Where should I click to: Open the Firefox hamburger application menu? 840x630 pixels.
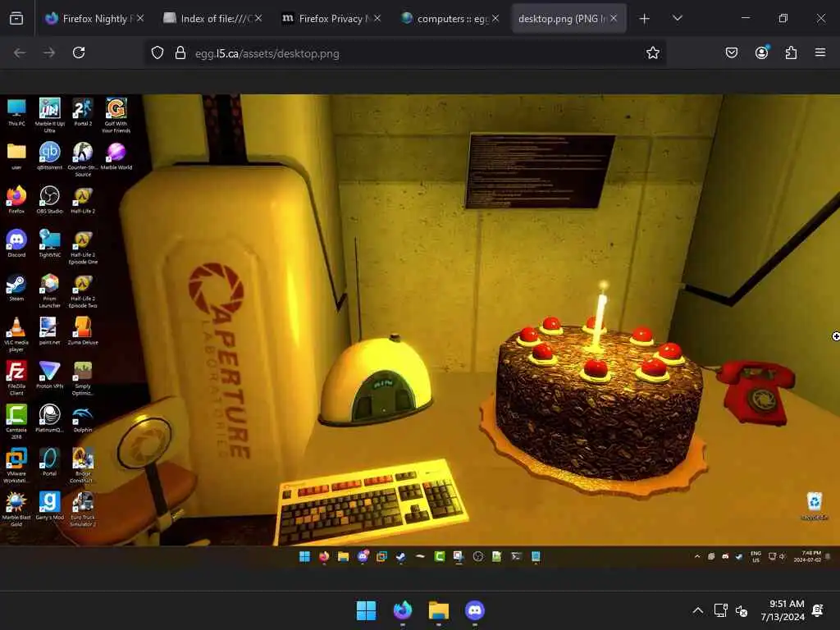(x=820, y=52)
